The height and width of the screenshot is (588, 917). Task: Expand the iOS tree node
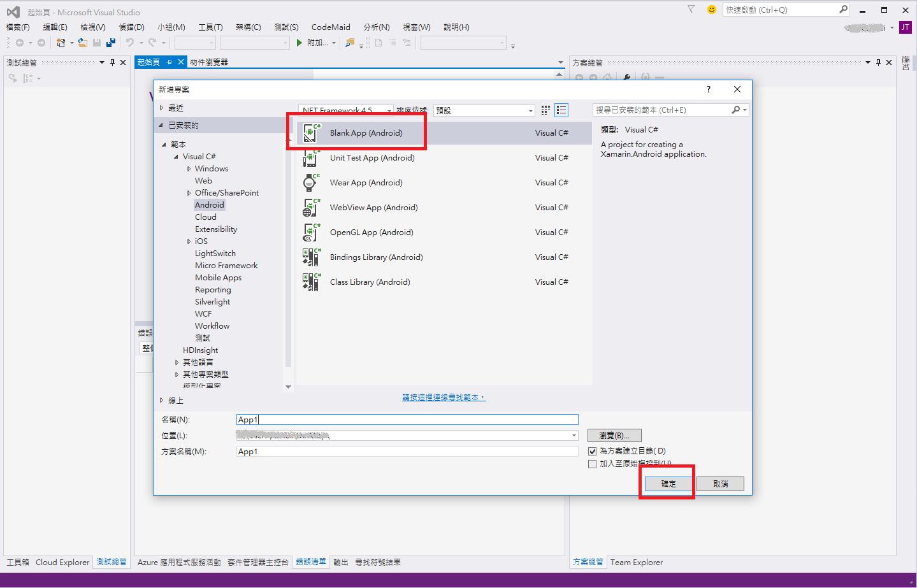(189, 241)
